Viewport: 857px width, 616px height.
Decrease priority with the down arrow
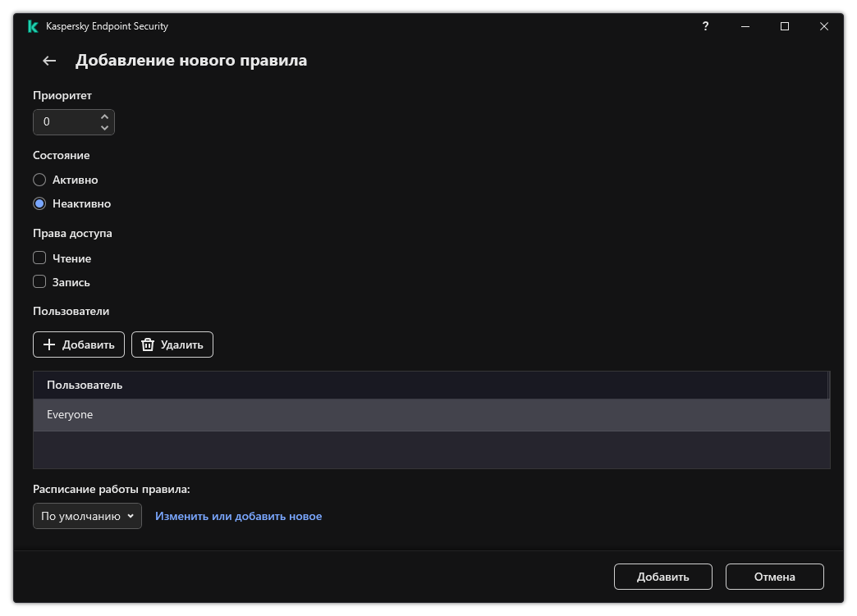click(104, 128)
